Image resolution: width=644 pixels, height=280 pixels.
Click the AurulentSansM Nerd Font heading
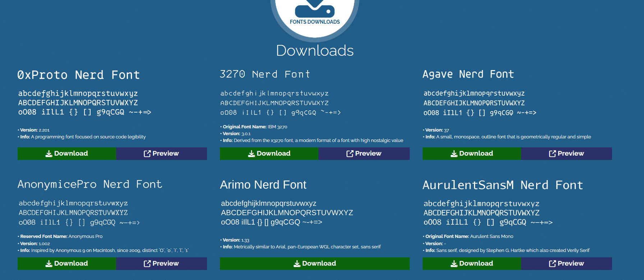(x=503, y=185)
